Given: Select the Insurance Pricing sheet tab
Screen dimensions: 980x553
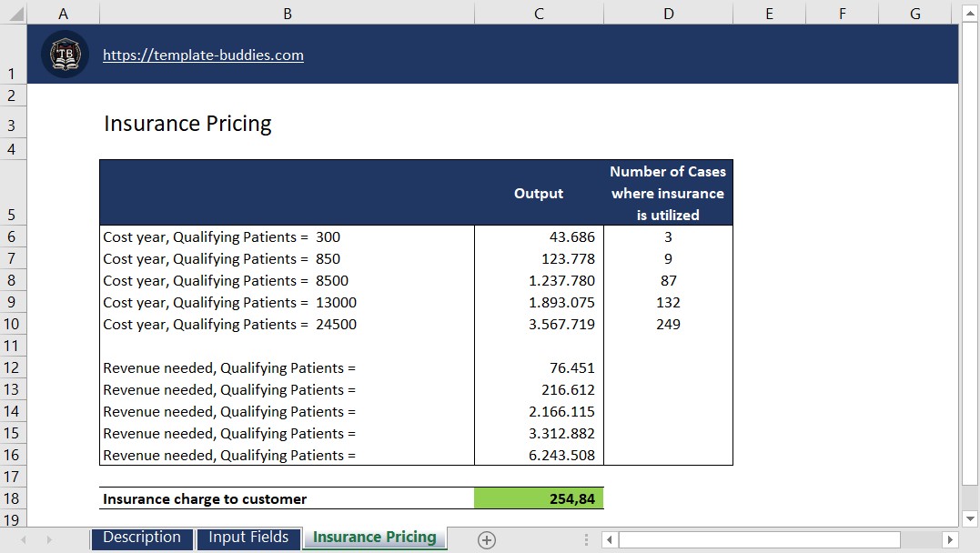Looking at the screenshot, I should 374,538.
